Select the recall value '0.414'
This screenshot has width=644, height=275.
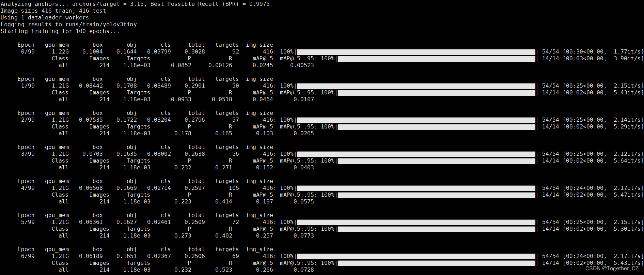pyautogui.click(x=224, y=202)
